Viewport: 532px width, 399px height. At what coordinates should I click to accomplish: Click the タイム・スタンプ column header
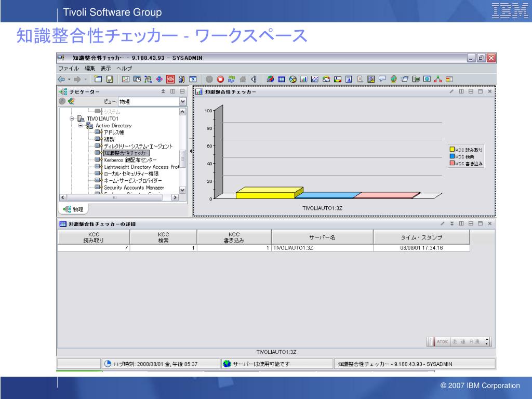(421, 237)
